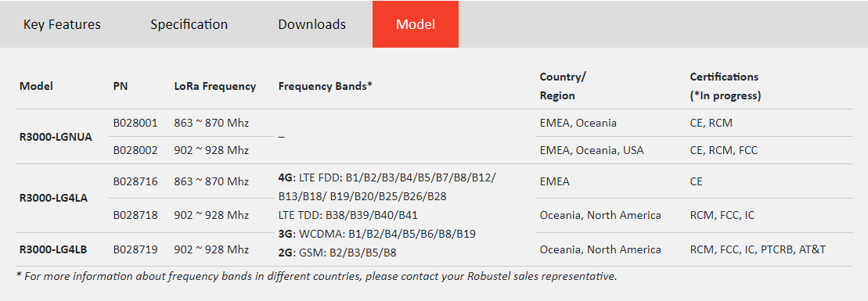
Task: Click the PN column header
Action: click(x=120, y=86)
